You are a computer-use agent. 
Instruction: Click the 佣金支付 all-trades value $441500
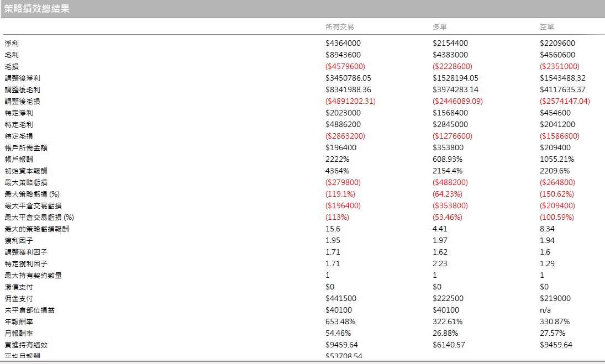tap(341, 298)
